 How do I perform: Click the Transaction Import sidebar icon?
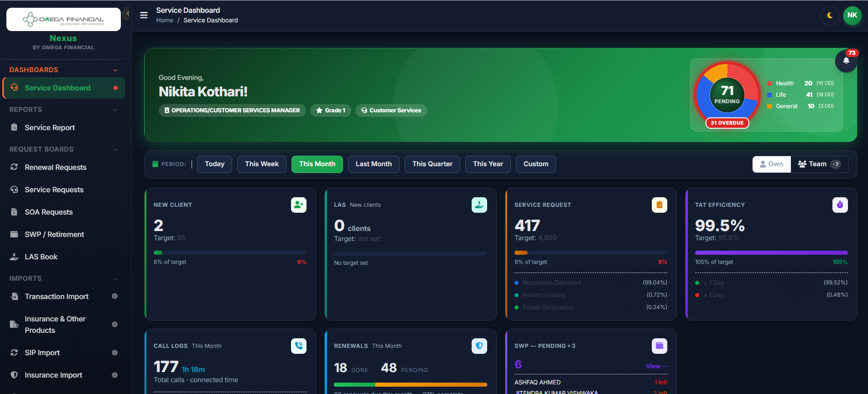pyautogui.click(x=14, y=296)
